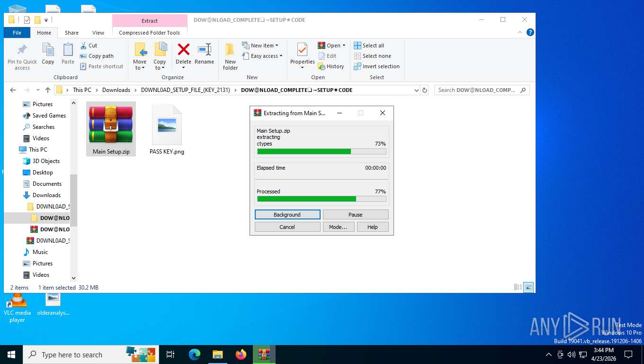The width and height of the screenshot is (644, 364).
Task: Select Documents in navigation pane
Action: tap(47, 184)
